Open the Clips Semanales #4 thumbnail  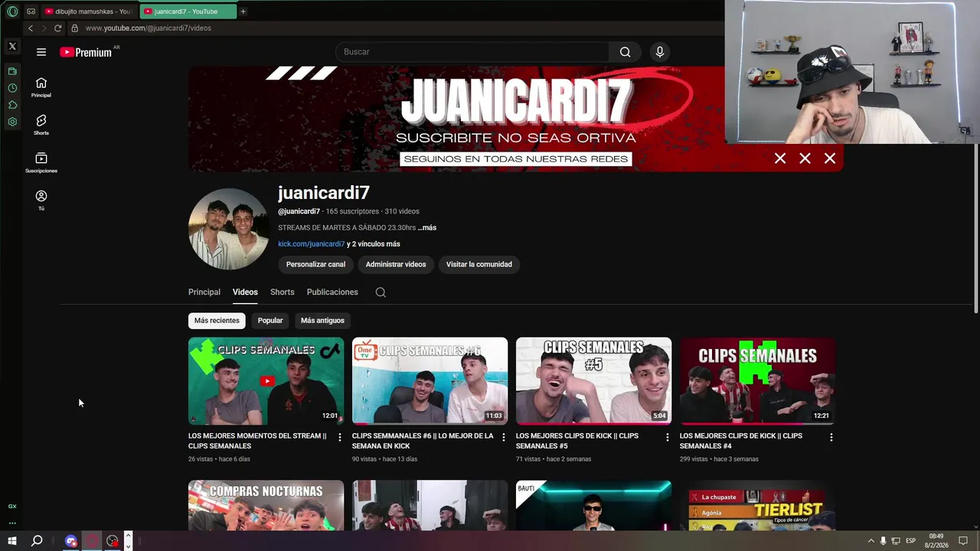pyautogui.click(x=757, y=381)
